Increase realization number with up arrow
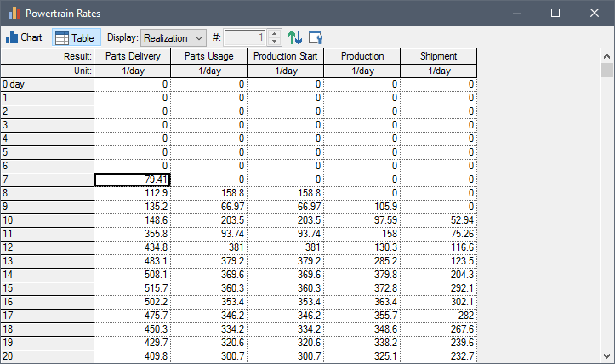 [274, 34]
